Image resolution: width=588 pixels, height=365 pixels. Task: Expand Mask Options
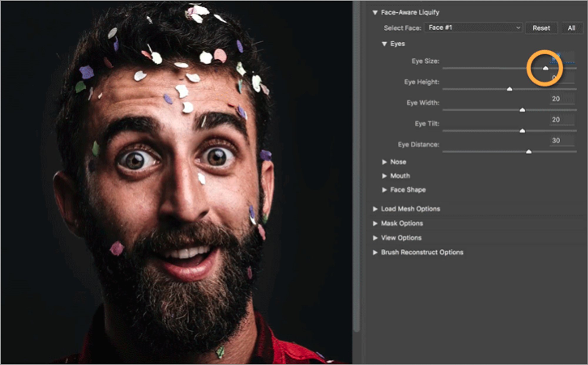375,223
